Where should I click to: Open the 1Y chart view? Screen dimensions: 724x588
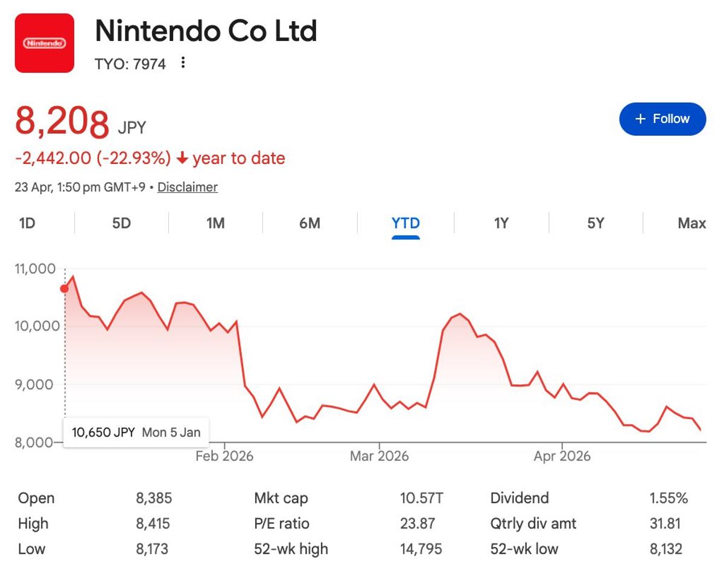tap(501, 223)
